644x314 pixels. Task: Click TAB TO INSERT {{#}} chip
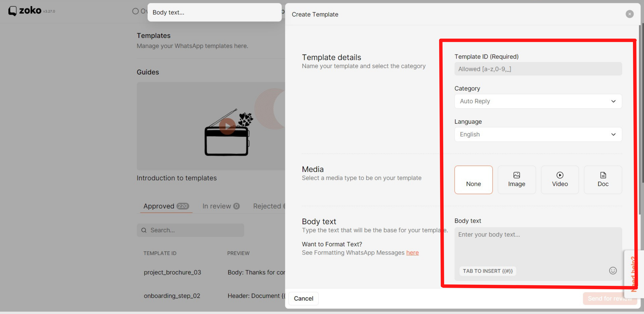coord(488,271)
